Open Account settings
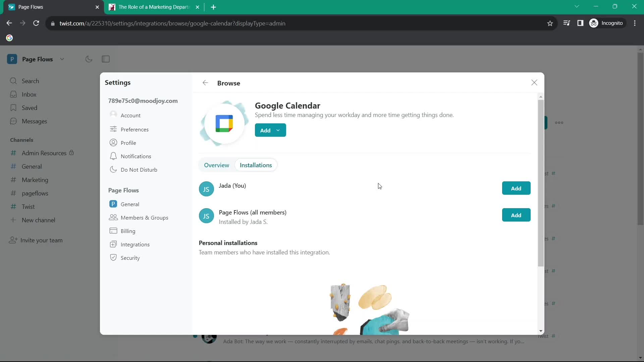Screen dimensions: 644x362 [130, 115]
